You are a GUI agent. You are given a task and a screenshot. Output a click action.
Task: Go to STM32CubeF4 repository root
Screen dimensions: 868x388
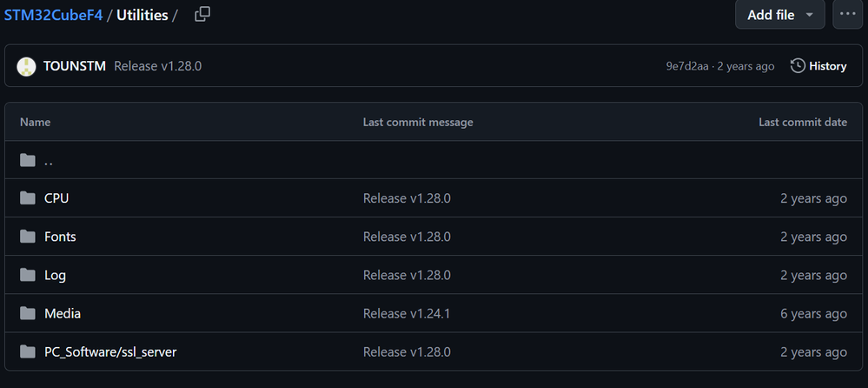[53, 15]
